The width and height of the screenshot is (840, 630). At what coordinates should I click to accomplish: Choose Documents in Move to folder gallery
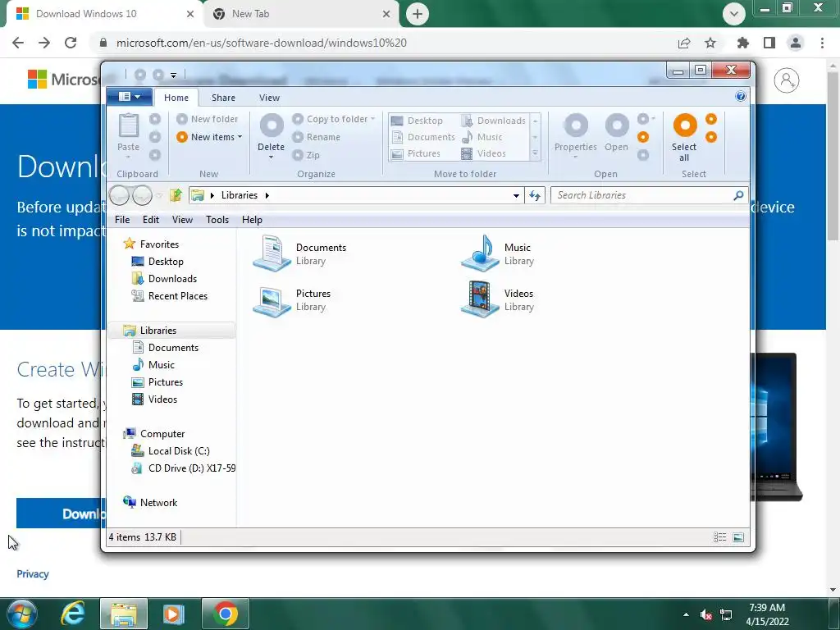coord(423,137)
